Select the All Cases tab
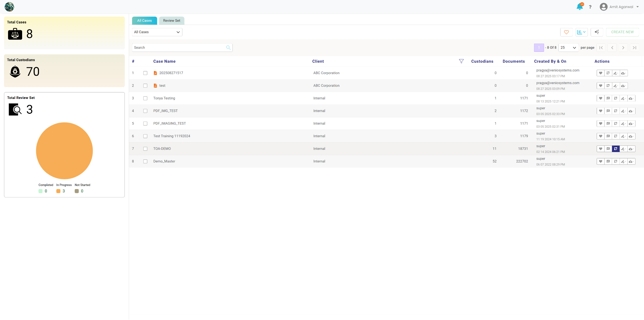 click(144, 21)
